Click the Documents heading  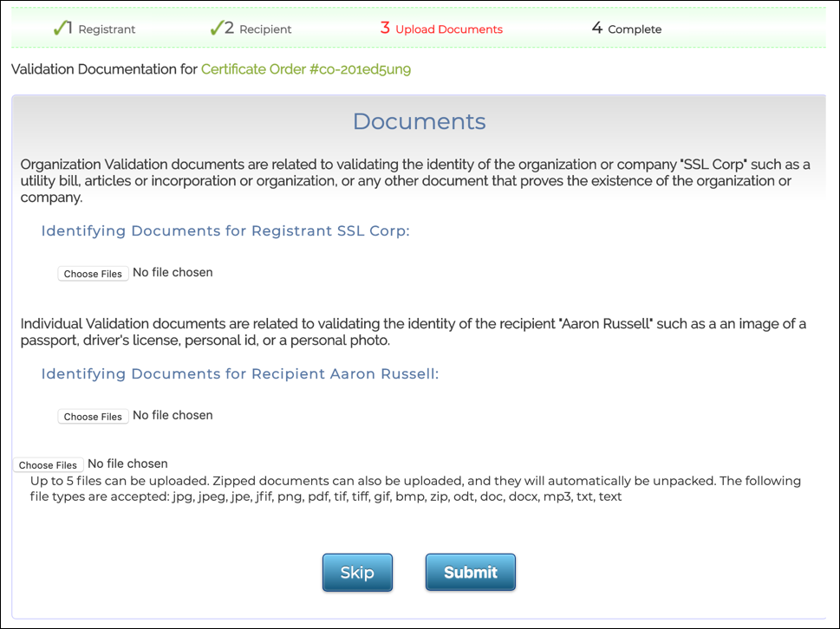coord(419,121)
